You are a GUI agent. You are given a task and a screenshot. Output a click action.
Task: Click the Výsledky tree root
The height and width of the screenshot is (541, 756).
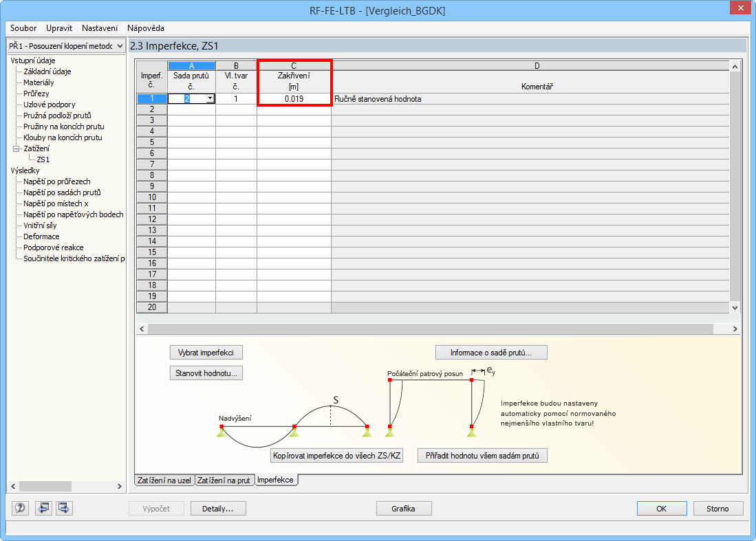[25, 170]
